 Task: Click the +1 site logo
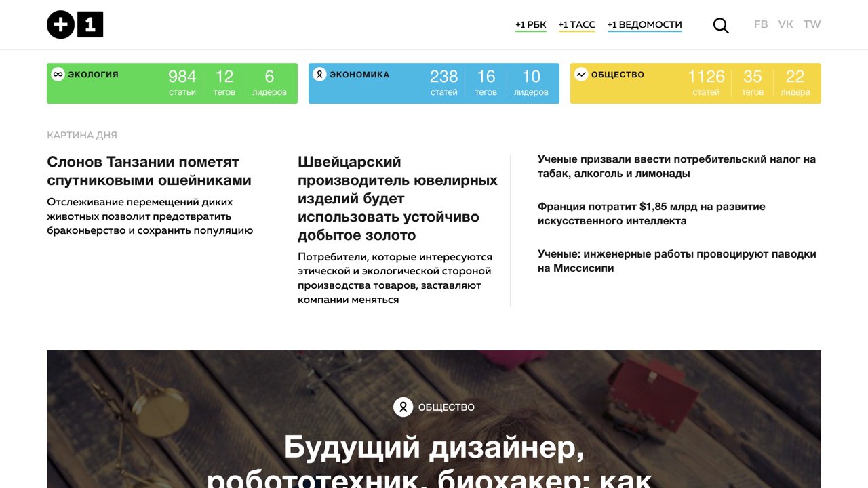[x=75, y=25]
